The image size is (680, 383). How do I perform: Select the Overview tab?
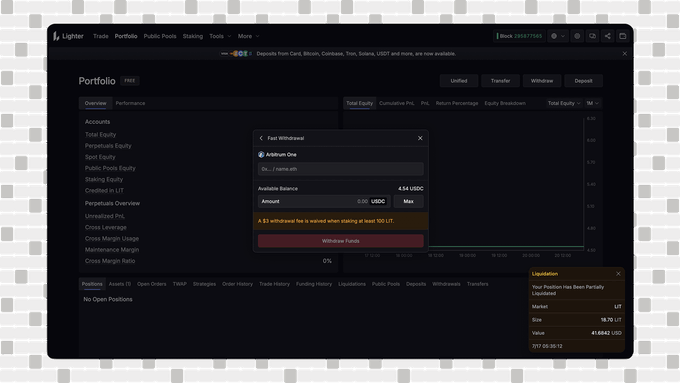point(95,103)
